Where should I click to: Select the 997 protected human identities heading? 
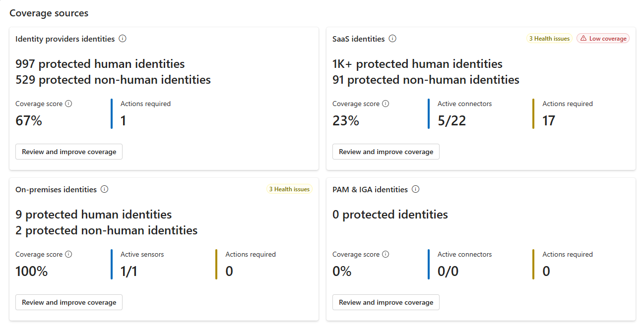(x=100, y=64)
